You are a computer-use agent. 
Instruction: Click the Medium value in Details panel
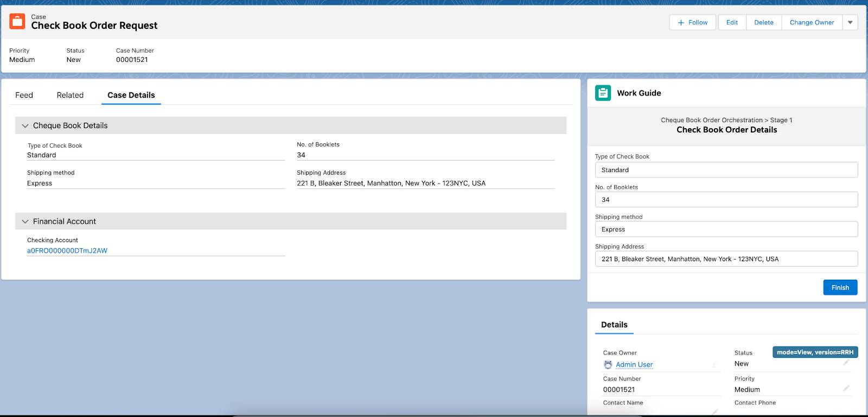point(747,390)
